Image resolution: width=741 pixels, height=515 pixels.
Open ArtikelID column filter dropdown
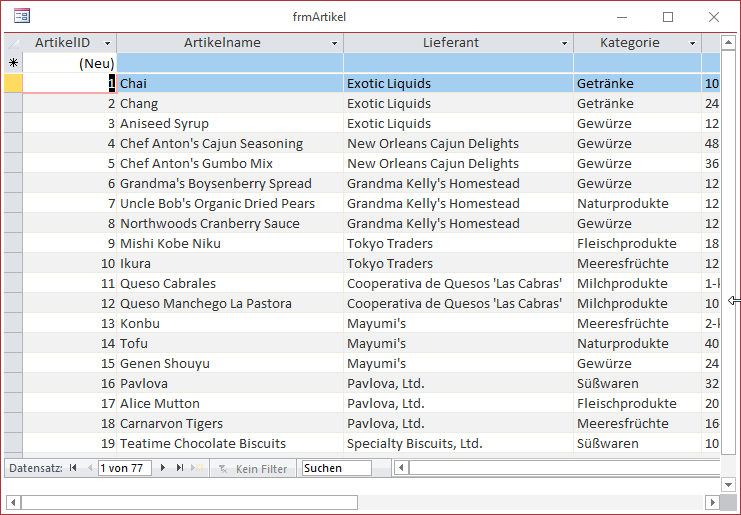(107, 43)
